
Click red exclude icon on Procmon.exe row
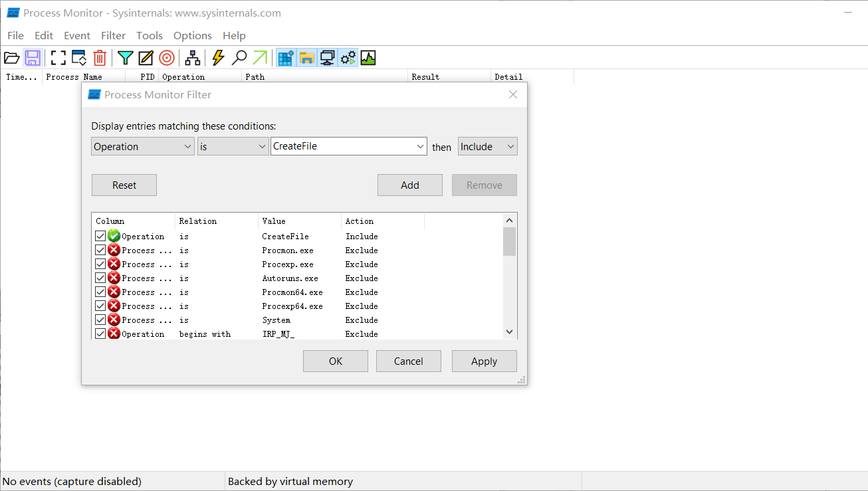(114, 250)
